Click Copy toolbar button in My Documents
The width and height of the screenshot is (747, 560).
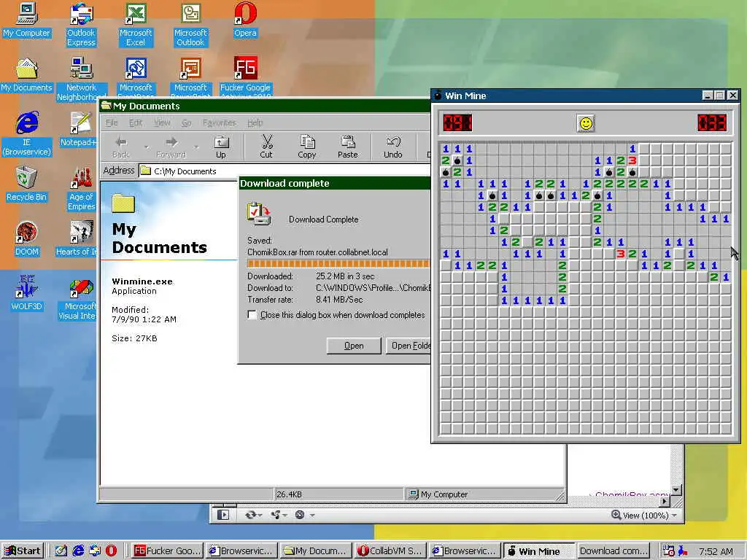(x=307, y=147)
